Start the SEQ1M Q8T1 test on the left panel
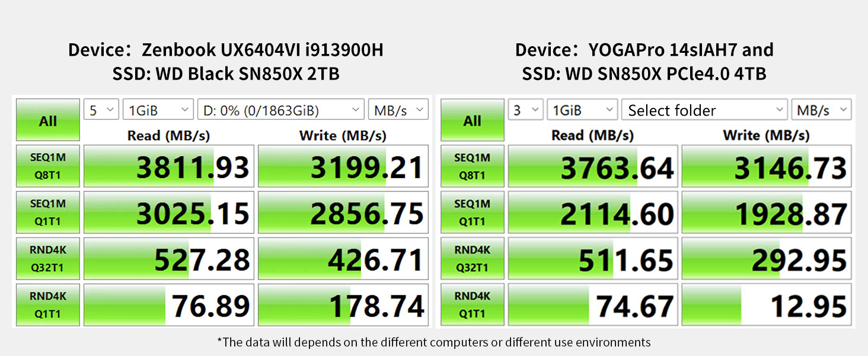 (47, 166)
